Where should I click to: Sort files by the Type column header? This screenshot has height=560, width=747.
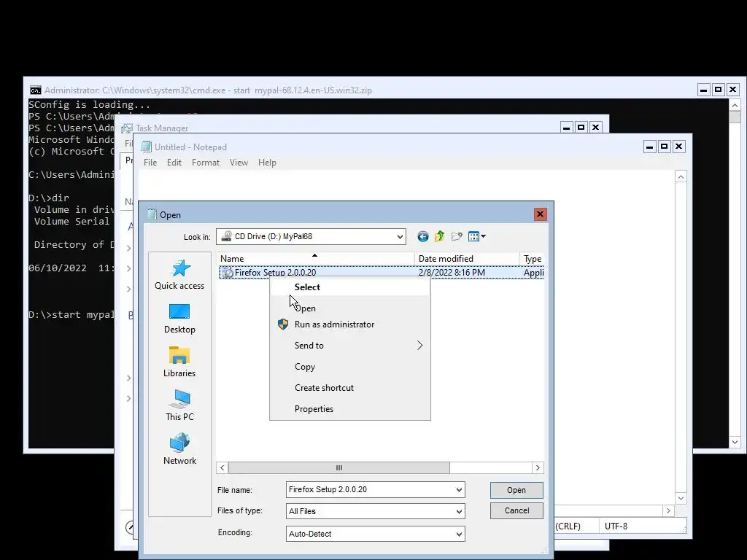(x=532, y=259)
